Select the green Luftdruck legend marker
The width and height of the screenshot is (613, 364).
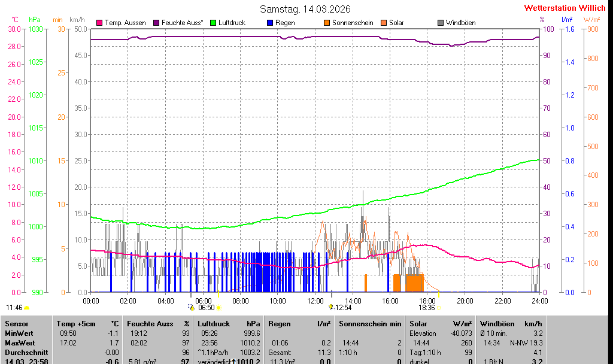click(213, 23)
